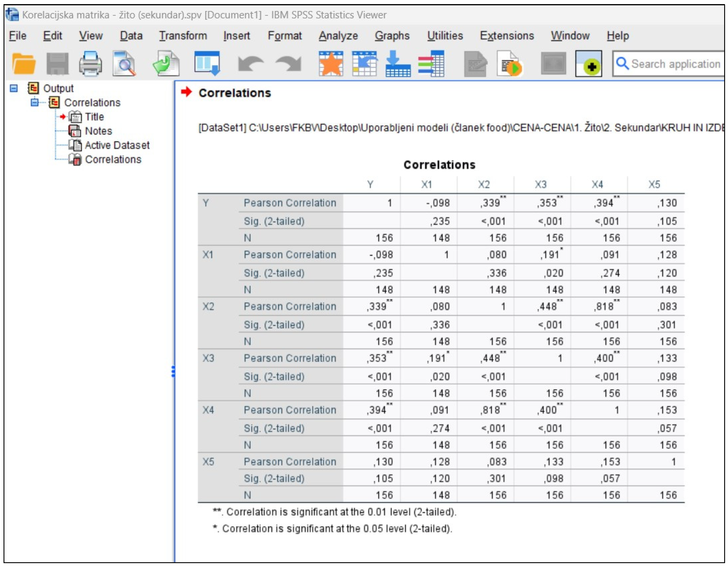Open the Graphs menu
This screenshot has width=728, height=569.
pyautogui.click(x=392, y=36)
